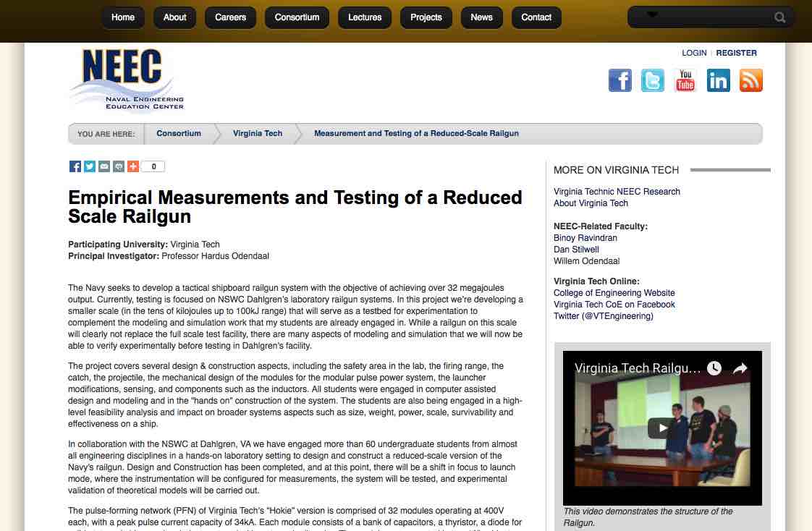Play the Virginia Tech Railgun video
The image size is (812, 531).
(x=661, y=428)
